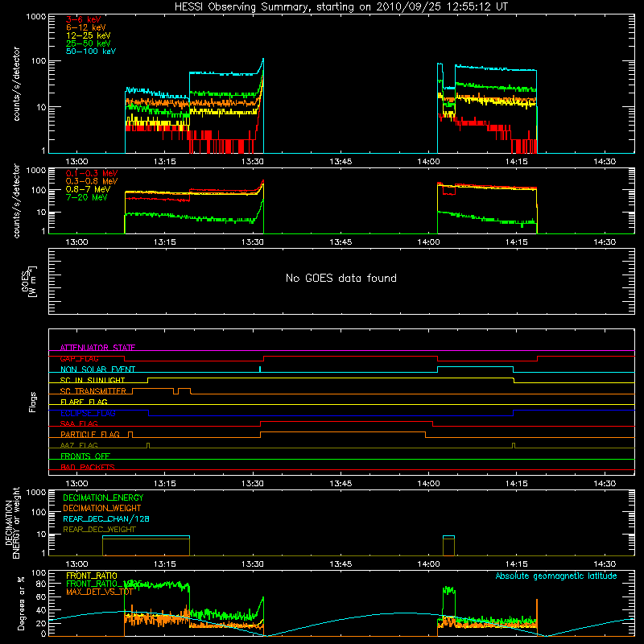Click the orange SC_TRANSMITTER flag label
This screenshot has width=644, height=644.
click(93, 390)
